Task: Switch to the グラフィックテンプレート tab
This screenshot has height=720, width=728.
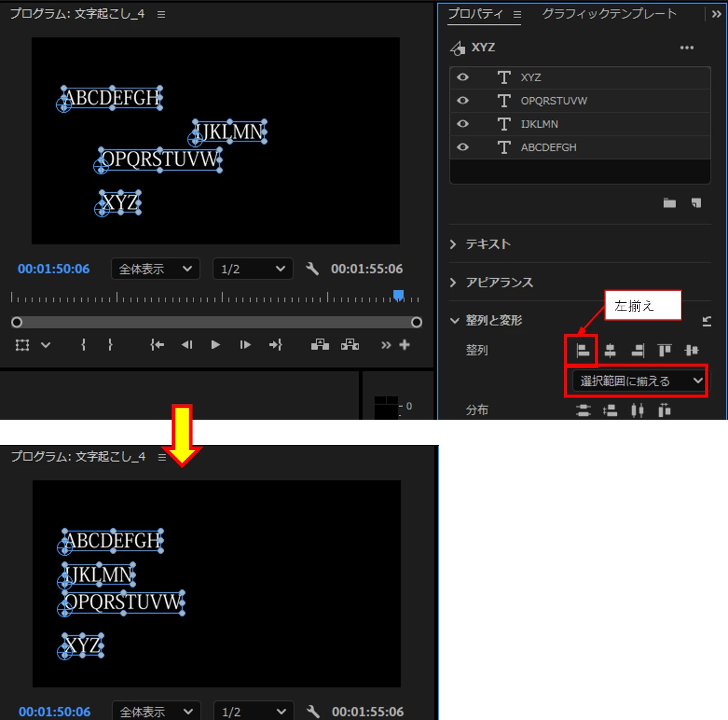Action: tap(609, 14)
